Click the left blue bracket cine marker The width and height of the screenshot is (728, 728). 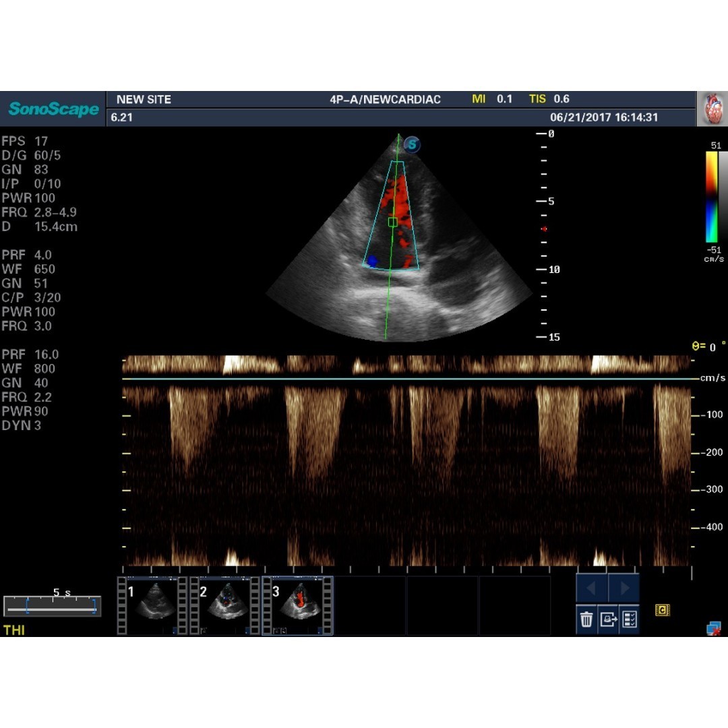click(27, 607)
